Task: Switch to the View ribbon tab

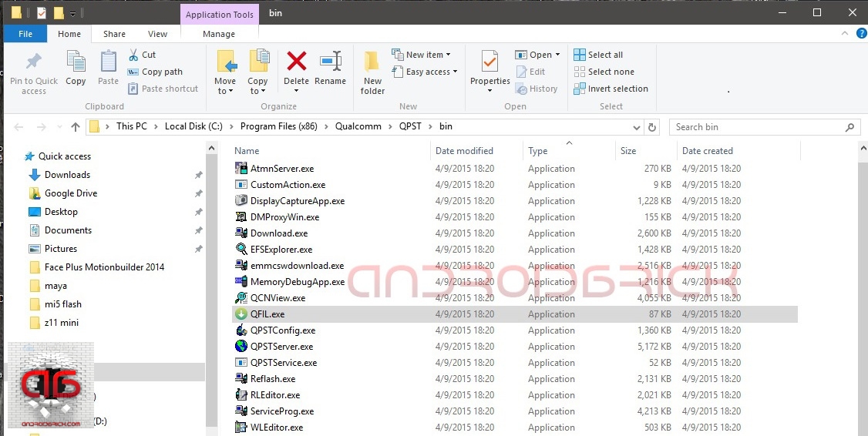Action: point(157,34)
